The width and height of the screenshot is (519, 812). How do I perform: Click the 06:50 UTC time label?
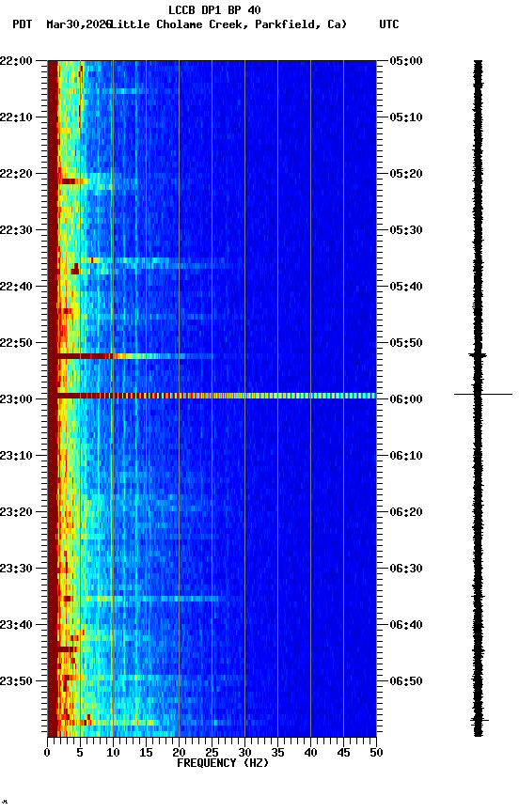tap(406, 681)
